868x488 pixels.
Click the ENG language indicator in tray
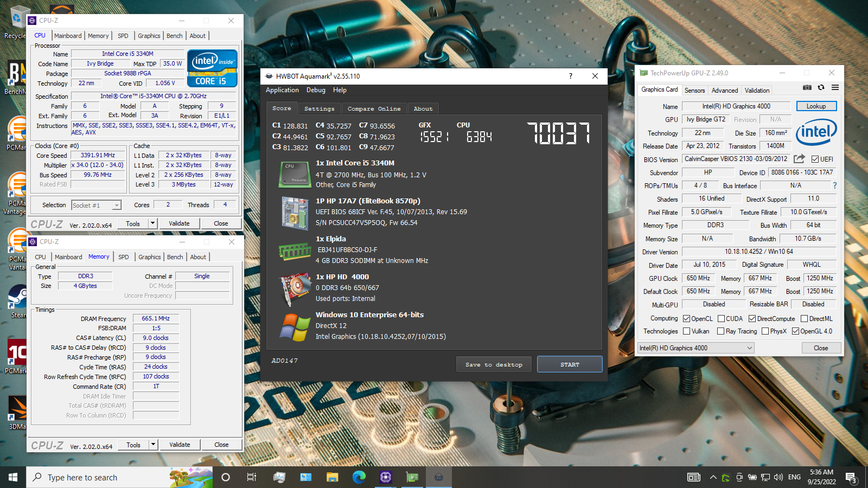[794, 477]
